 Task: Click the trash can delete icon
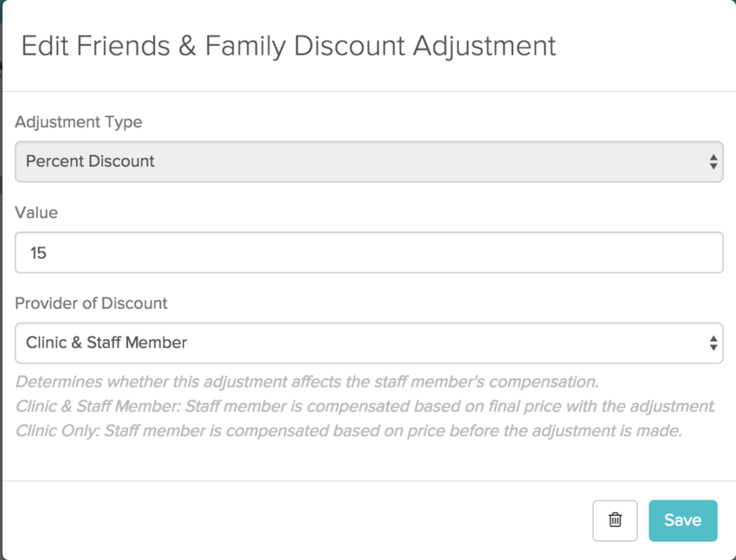(615, 520)
